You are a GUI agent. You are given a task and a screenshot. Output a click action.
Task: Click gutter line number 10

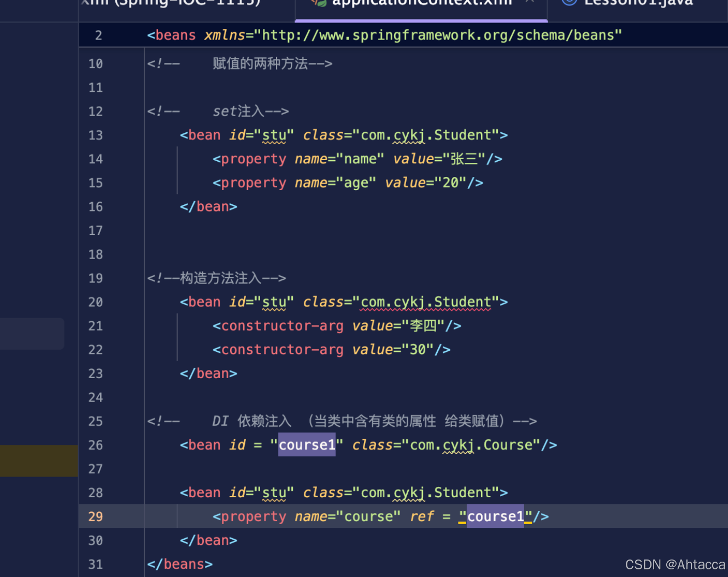tap(96, 64)
